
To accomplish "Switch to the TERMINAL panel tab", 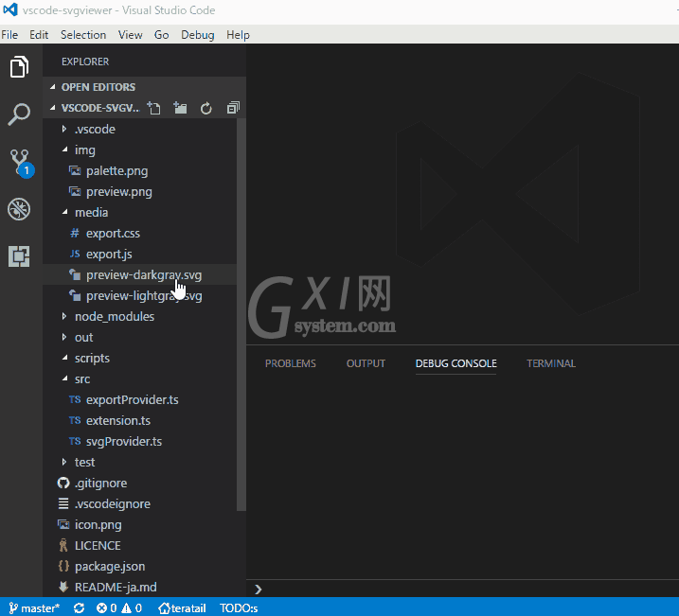I will (x=551, y=363).
